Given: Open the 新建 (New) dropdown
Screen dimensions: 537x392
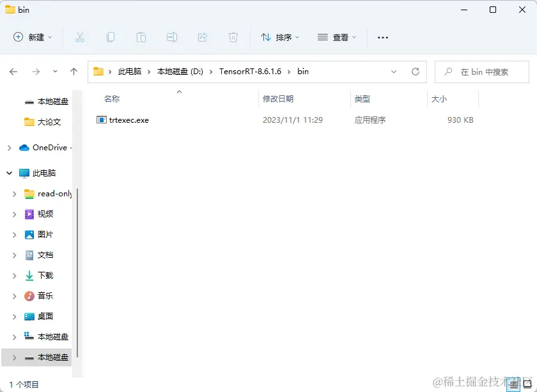Looking at the screenshot, I should tap(32, 38).
